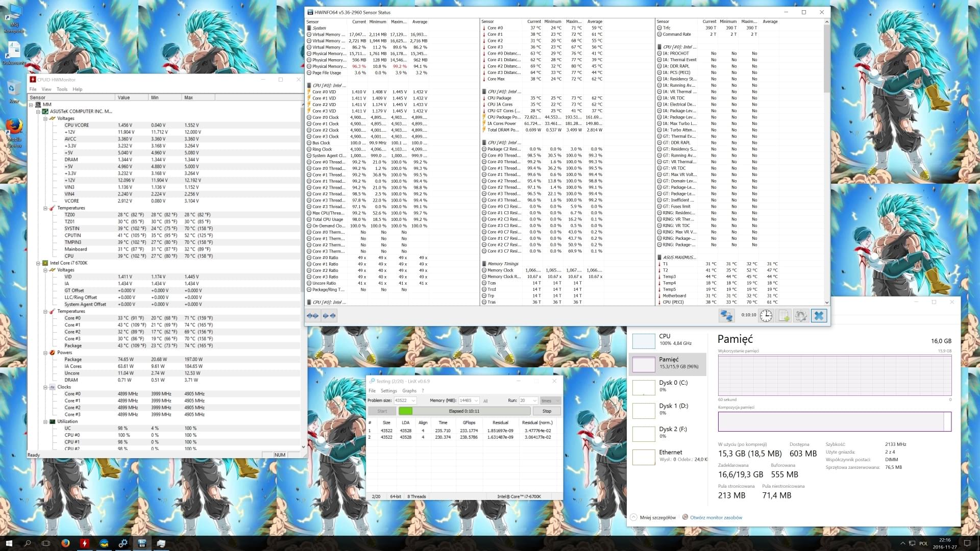Click Otwórz monitor zasobów link
Image resolution: width=980 pixels, height=551 pixels.
pyautogui.click(x=716, y=517)
